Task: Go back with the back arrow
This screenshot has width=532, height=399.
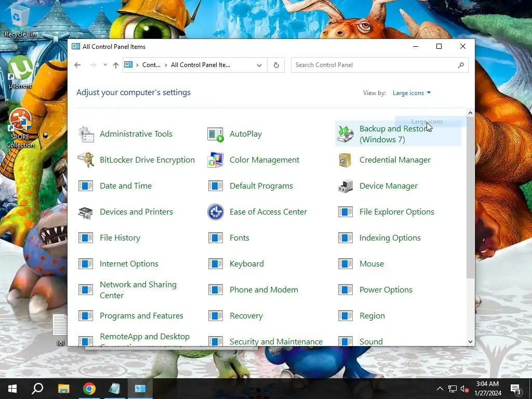Action: [x=78, y=65]
